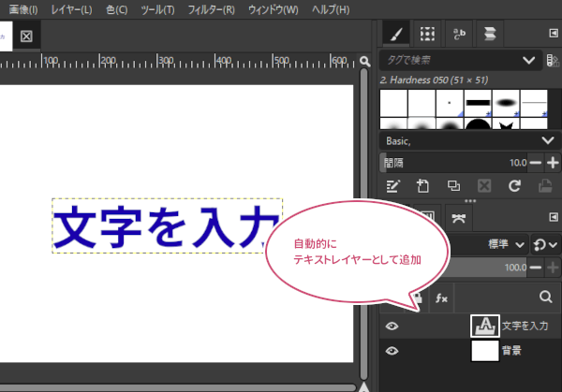This screenshot has height=392, width=562.
Task: Click the zoom magnifier at ruler corner
Action: (365, 61)
